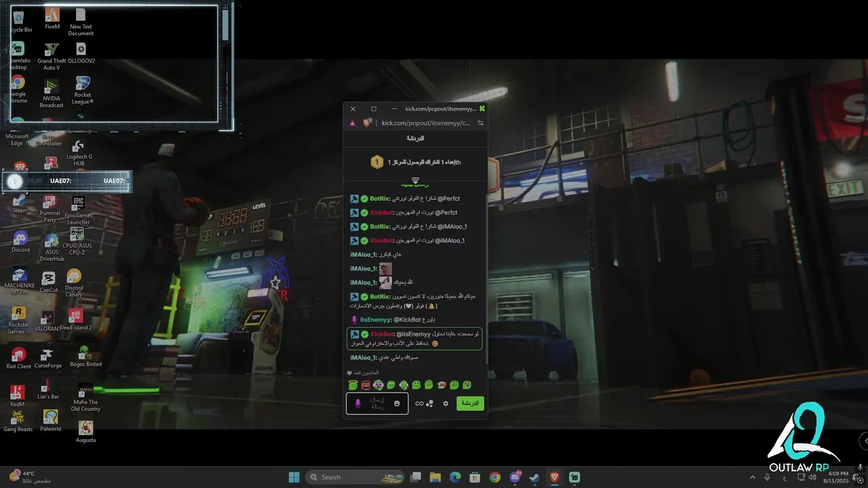Viewport: 868px width, 488px height.
Task: Click the green send chat button
Action: coord(470,403)
